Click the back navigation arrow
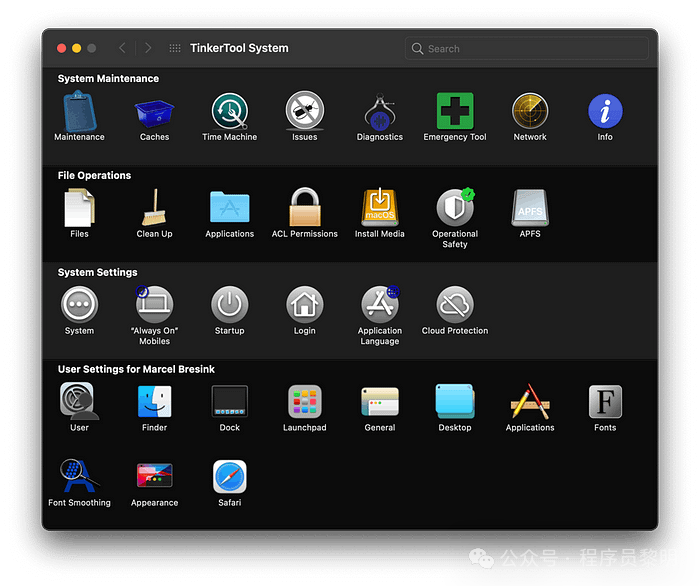The width and height of the screenshot is (700, 586). [122, 48]
